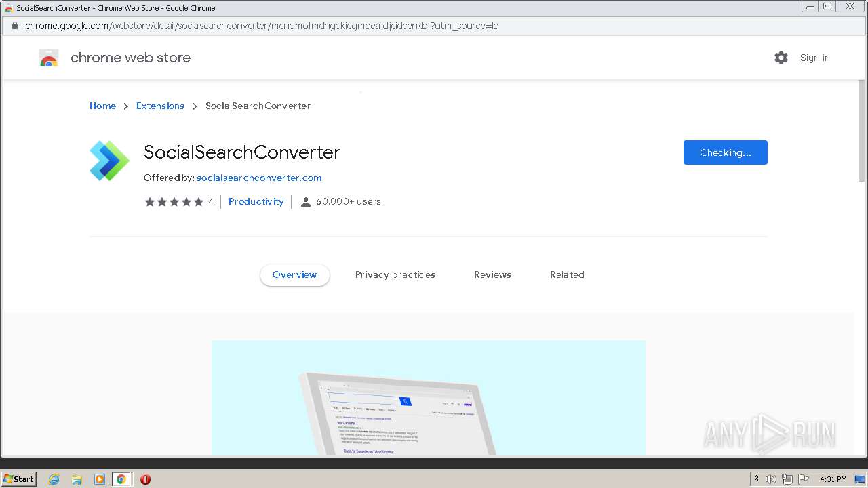Click the 60,000+ users text

(349, 201)
